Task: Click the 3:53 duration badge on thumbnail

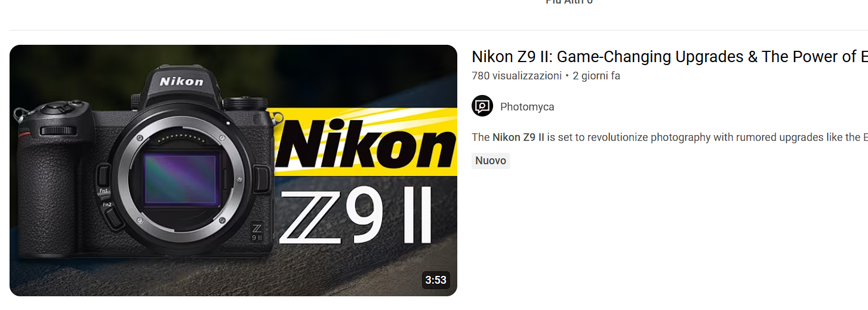Action: pyautogui.click(x=436, y=280)
